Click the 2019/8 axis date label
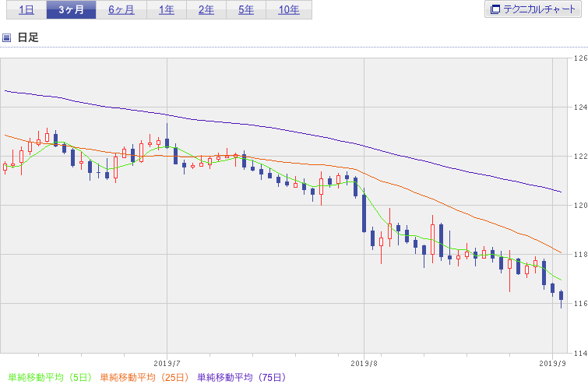The width and height of the screenshot is (588, 384). click(364, 364)
